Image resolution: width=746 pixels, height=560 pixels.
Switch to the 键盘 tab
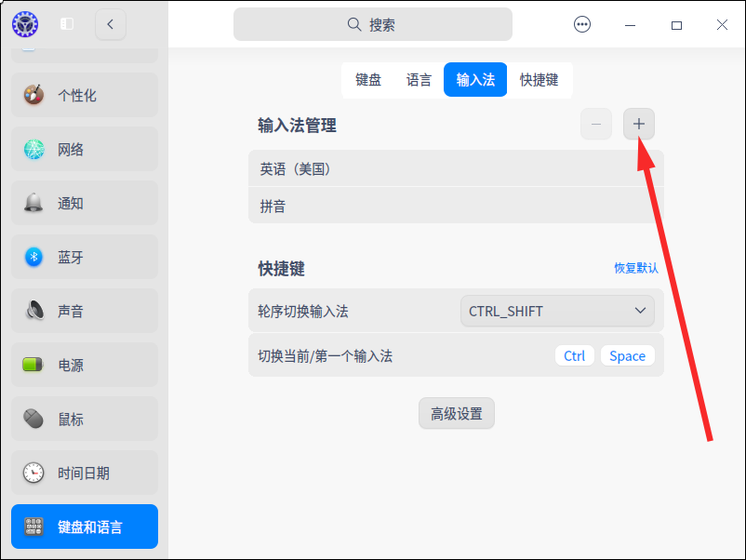(x=368, y=79)
